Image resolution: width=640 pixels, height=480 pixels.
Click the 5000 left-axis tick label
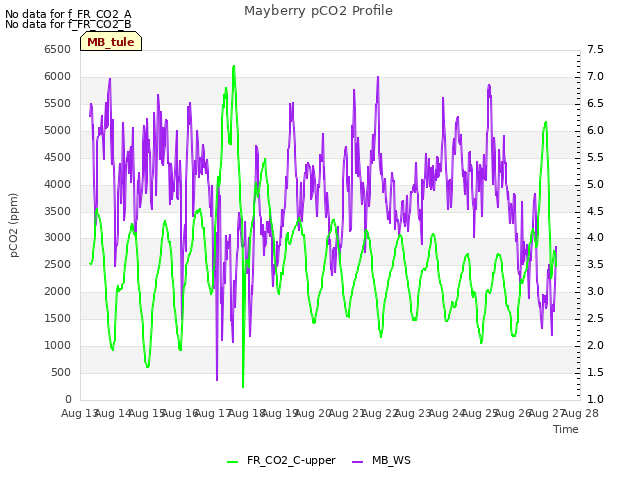tap(58, 130)
